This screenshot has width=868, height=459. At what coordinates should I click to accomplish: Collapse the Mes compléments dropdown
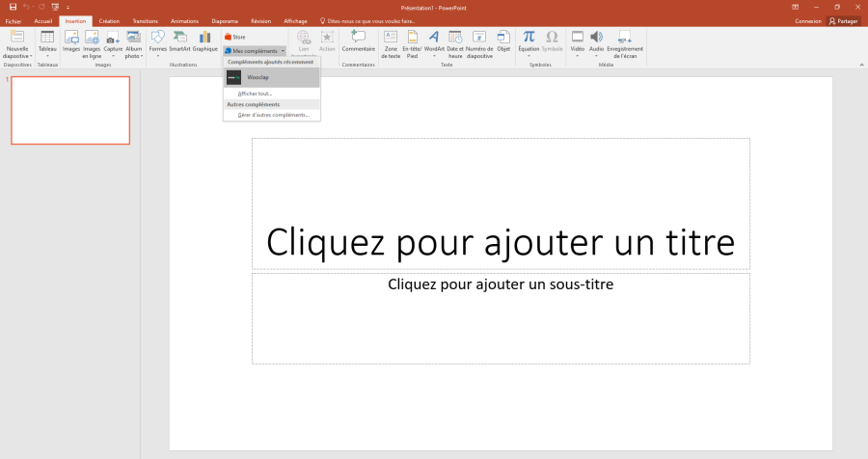(x=255, y=50)
